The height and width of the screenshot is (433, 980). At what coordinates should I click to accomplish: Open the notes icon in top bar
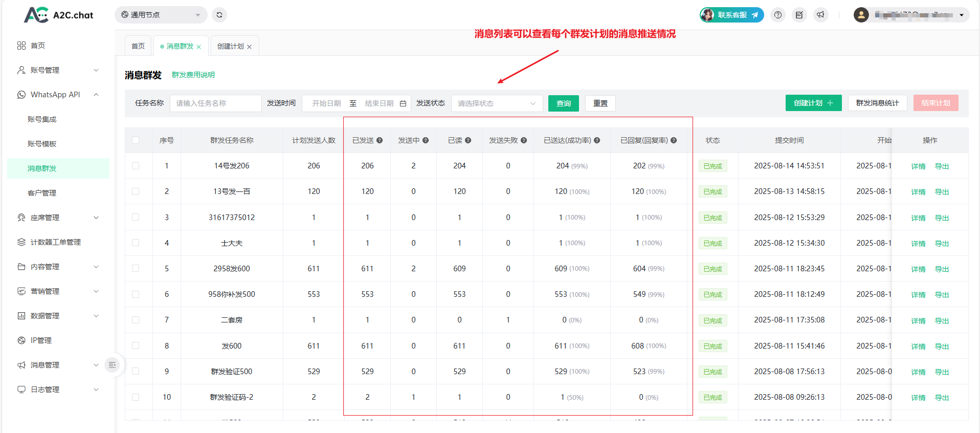(x=799, y=15)
